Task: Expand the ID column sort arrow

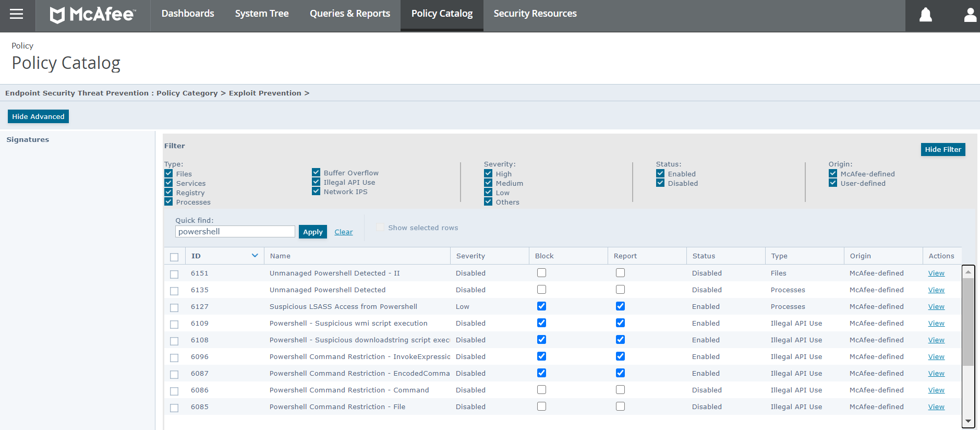Action: [x=255, y=256]
